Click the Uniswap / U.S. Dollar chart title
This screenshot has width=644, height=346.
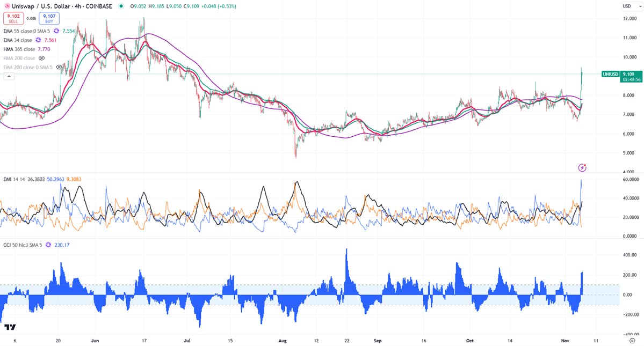62,6
